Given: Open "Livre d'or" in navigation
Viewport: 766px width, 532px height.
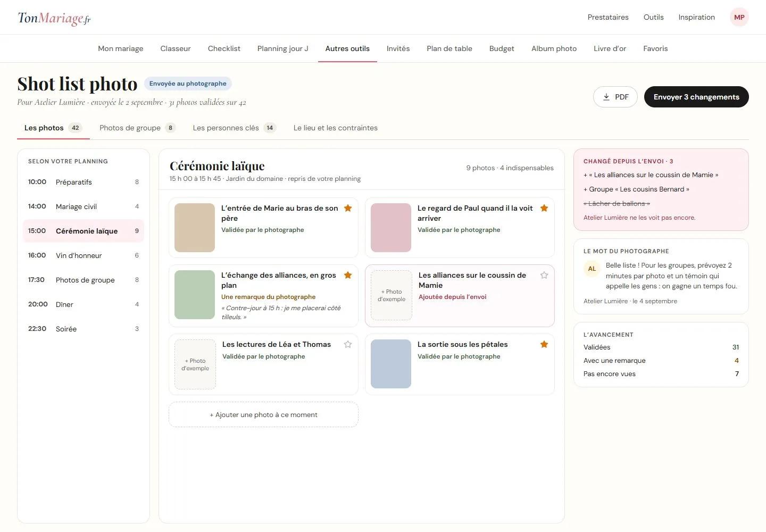Looking at the screenshot, I should coord(610,48).
